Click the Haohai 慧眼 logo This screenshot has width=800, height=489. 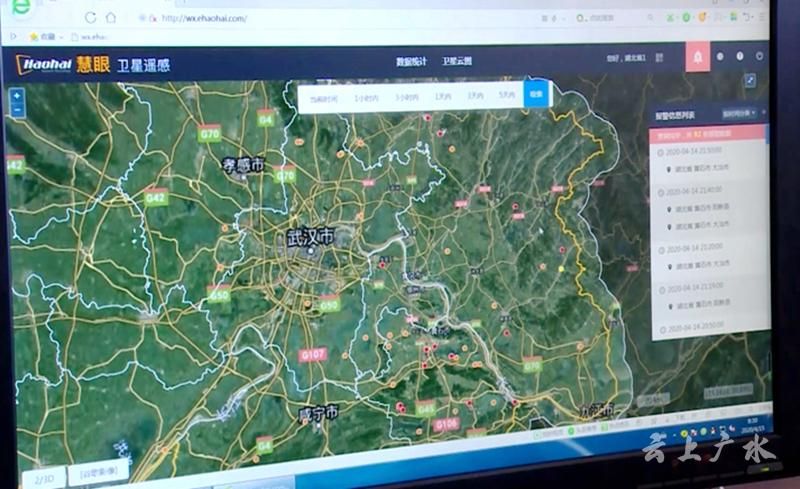pyautogui.click(x=62, y=64)
